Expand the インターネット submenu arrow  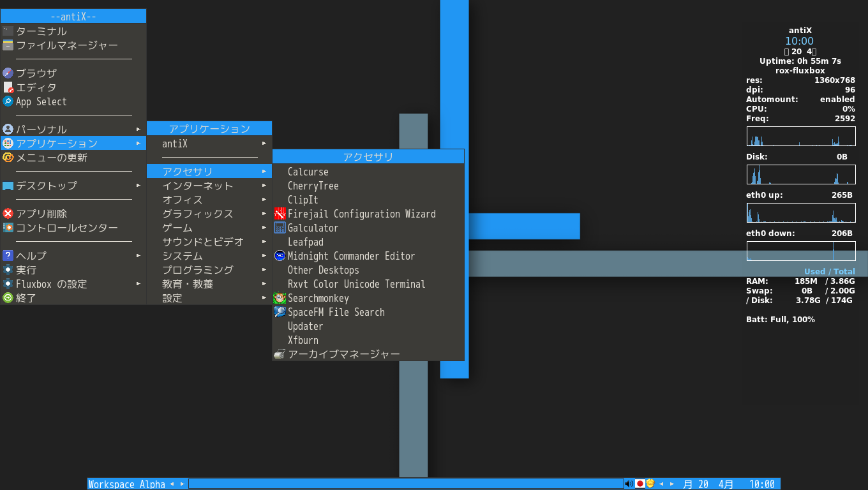[x=264, y=186]
